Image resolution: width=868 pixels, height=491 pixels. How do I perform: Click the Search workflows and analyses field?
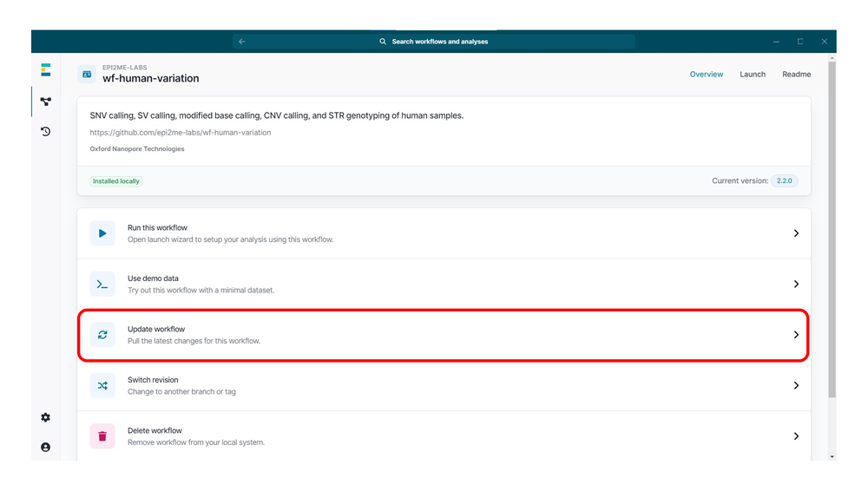pos(434,42)
